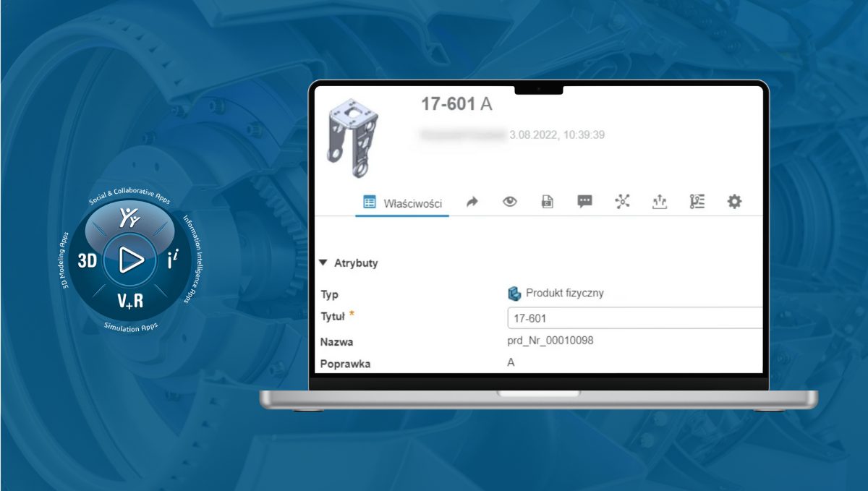Click the Poprawka attribute label
This screenshot has height=491, width=868.
[346, 364]
